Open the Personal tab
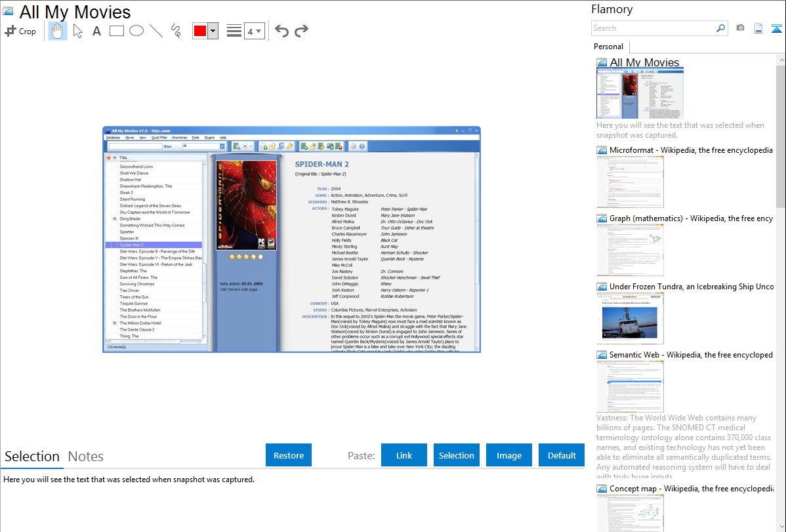This screenshot has width=786, height=532. coord(609,47)
